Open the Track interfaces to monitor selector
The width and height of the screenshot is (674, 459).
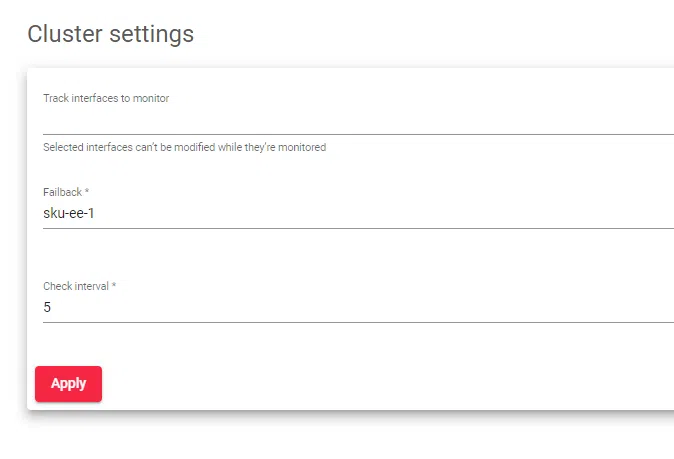tap(350, 120)
